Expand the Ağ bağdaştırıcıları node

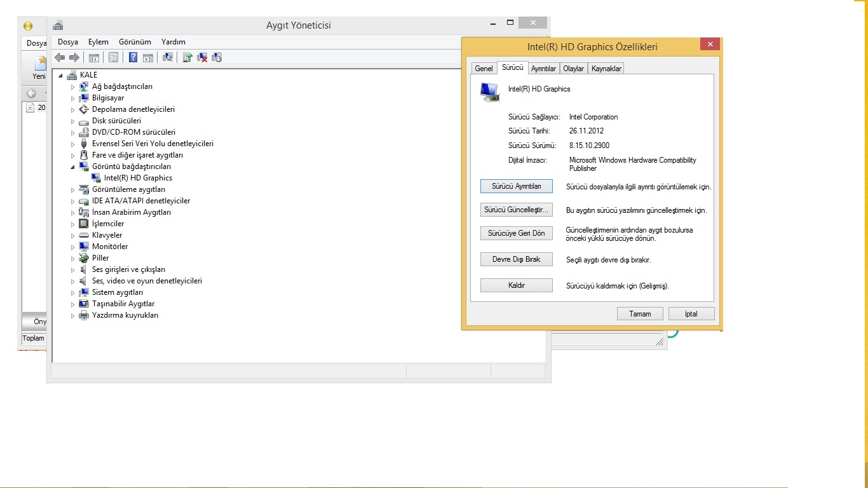pyautogui.click(x=72, y=87)
